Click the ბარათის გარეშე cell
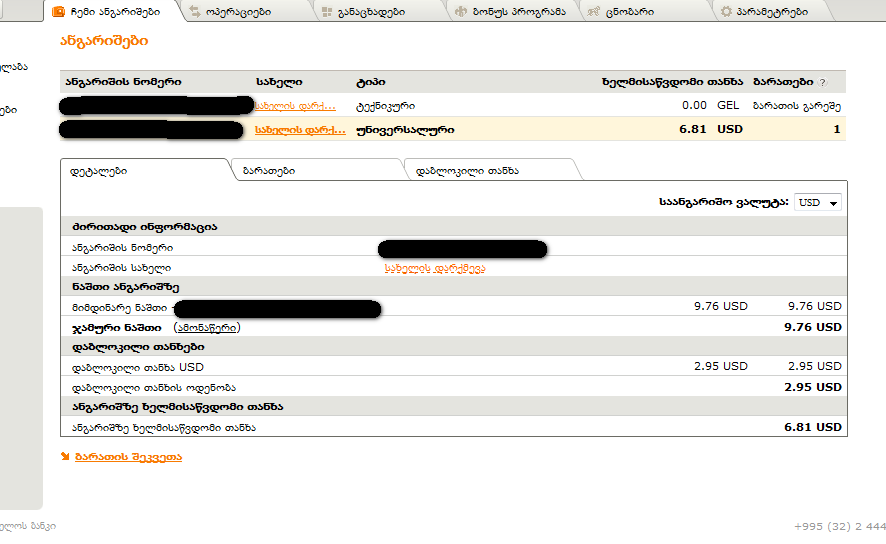Image resolution: width=886 pixels, height=544 pixels. click(797, 106)
